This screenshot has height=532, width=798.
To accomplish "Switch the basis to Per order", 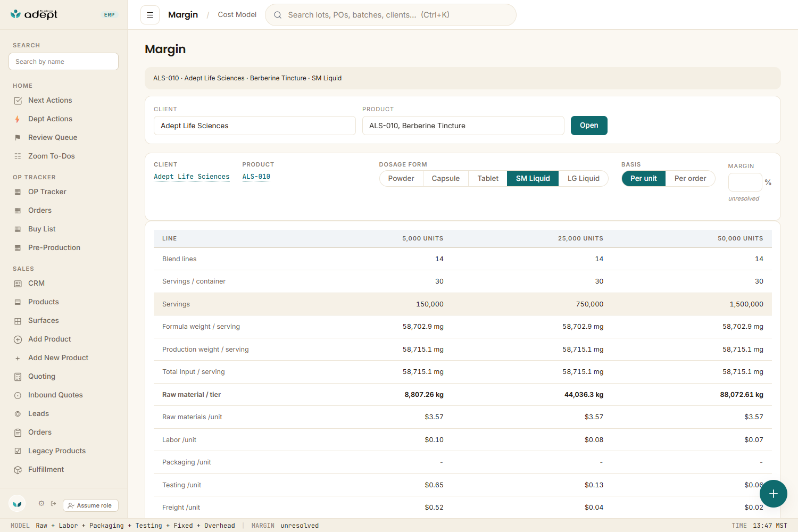I will click(690, 178).
